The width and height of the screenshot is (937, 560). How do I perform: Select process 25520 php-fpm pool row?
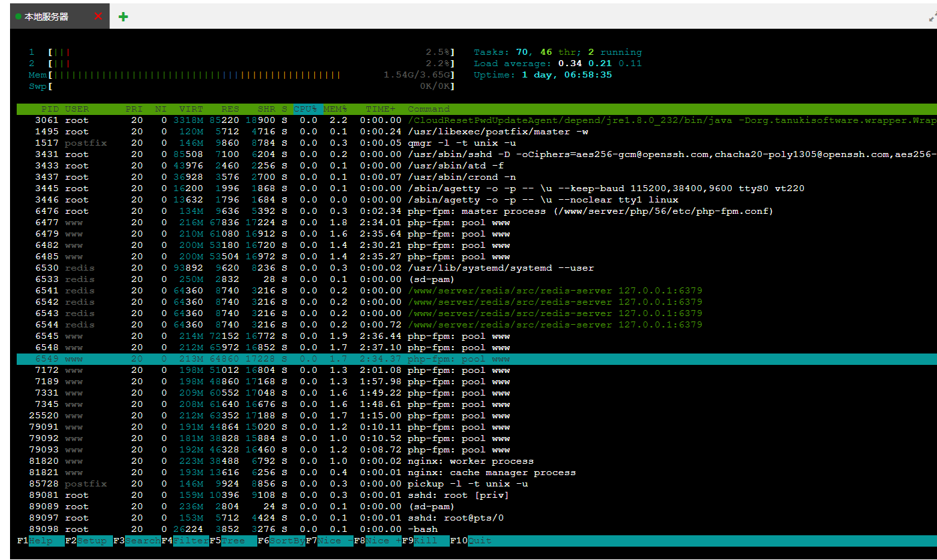[477, 416]
